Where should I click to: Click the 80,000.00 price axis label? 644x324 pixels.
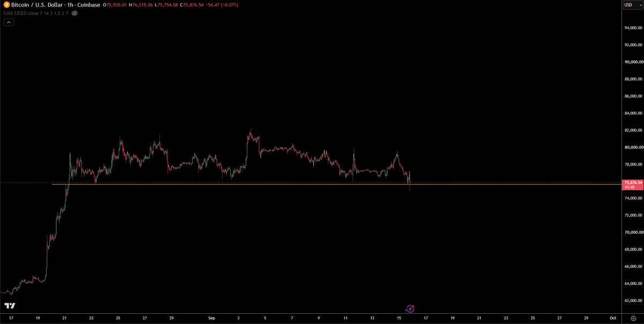click(633, 147)
